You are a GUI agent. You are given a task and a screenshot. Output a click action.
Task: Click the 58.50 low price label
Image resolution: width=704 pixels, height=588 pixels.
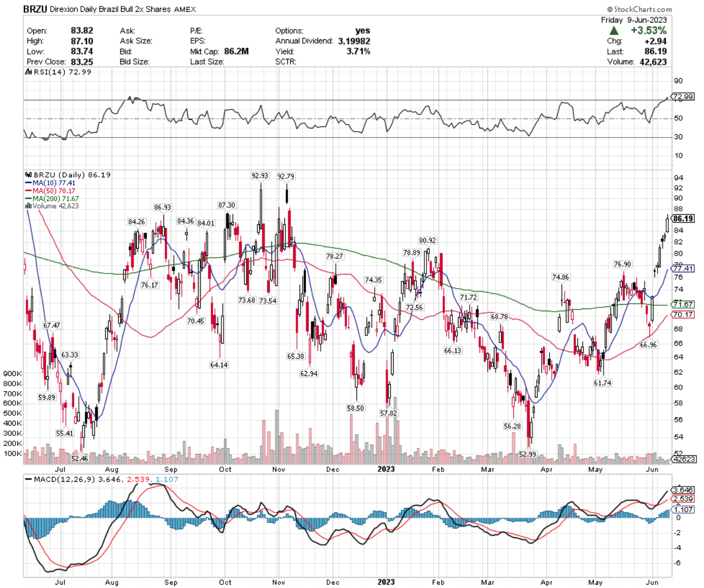click(355, 408)
